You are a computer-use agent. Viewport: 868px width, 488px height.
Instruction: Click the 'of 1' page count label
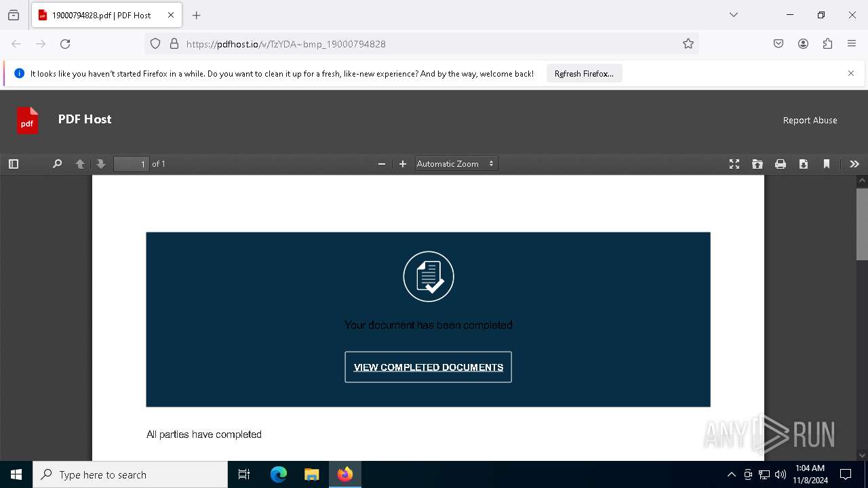[x=159, y=164]
